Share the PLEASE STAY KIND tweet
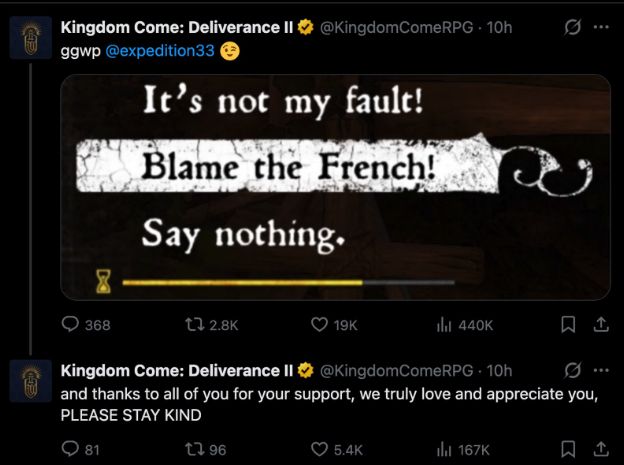The image size is (624, 465). point(601,449)
